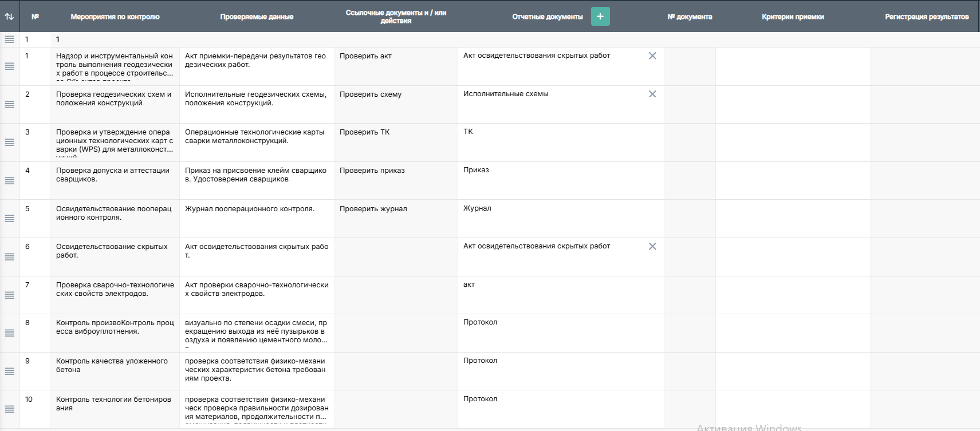Click empty document number cell in row 2
This screenshot has height=431, width=980.
689,104
